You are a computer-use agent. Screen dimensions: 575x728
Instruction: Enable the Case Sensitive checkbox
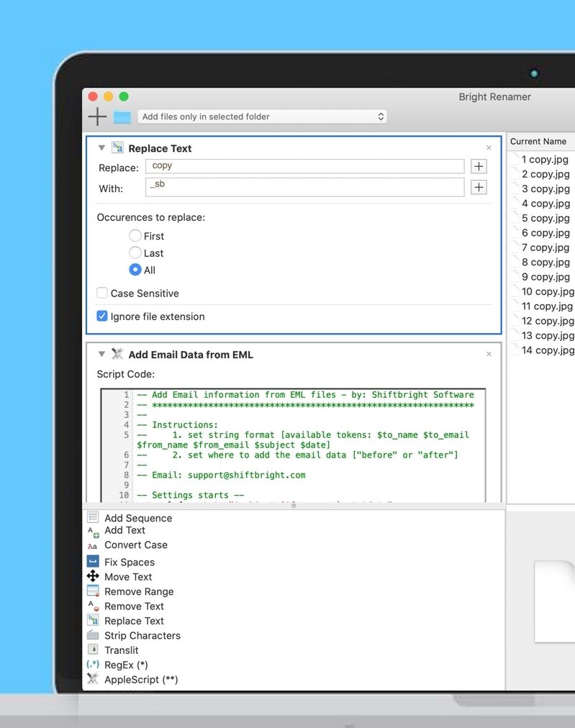[102, 293]
